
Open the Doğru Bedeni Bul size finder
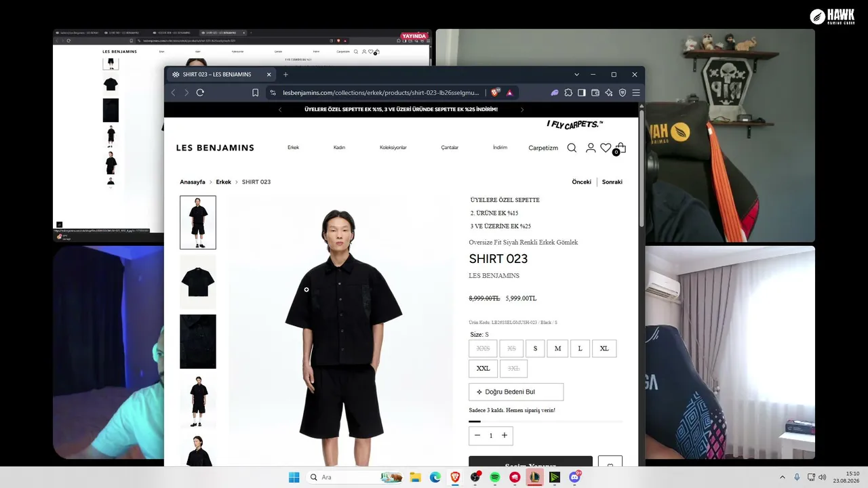click(x=516, y=392)
